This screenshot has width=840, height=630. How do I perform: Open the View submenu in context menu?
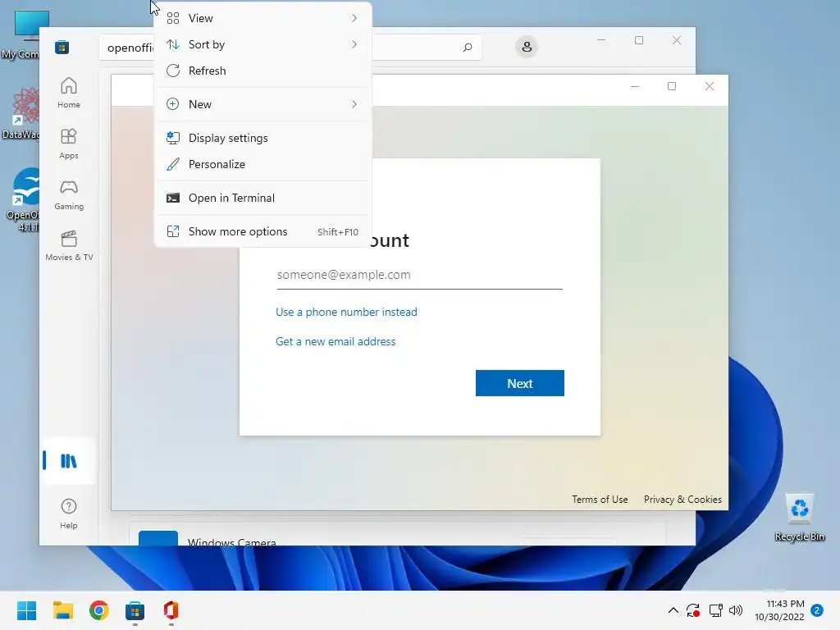(x=262, y=18)
